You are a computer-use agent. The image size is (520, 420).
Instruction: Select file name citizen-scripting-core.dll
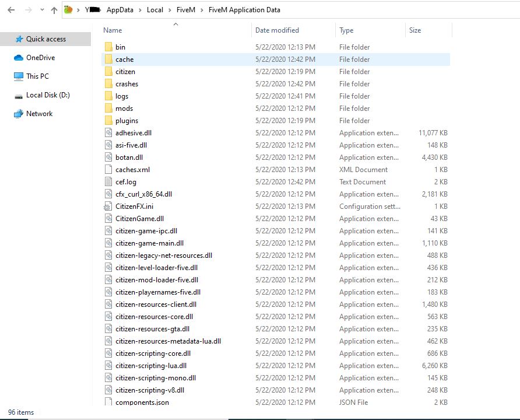[153, 353]
